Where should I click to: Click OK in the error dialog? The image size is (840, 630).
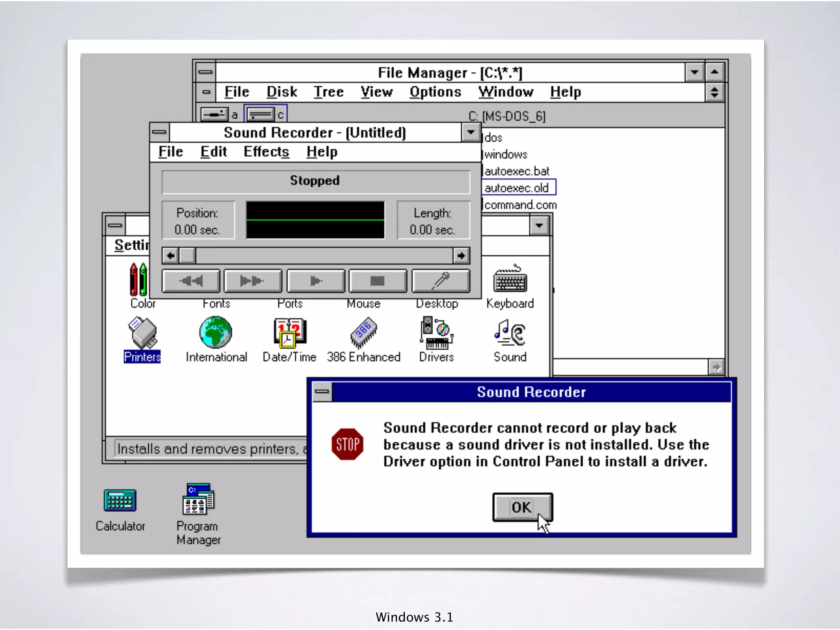coord(522,507)
